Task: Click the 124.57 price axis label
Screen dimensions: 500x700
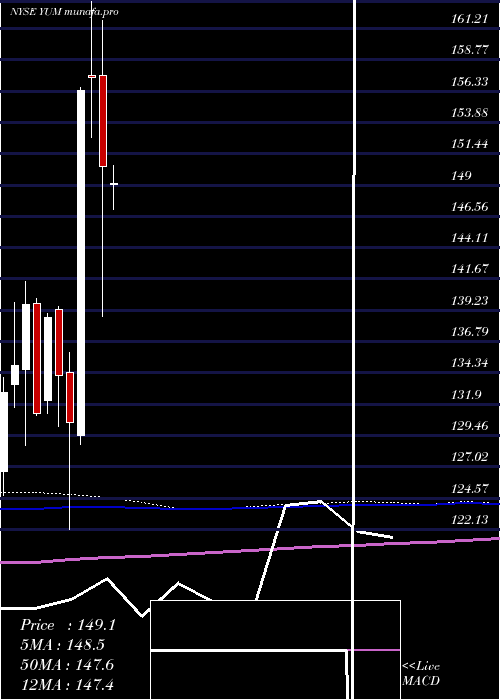Action: coord(469,488)
